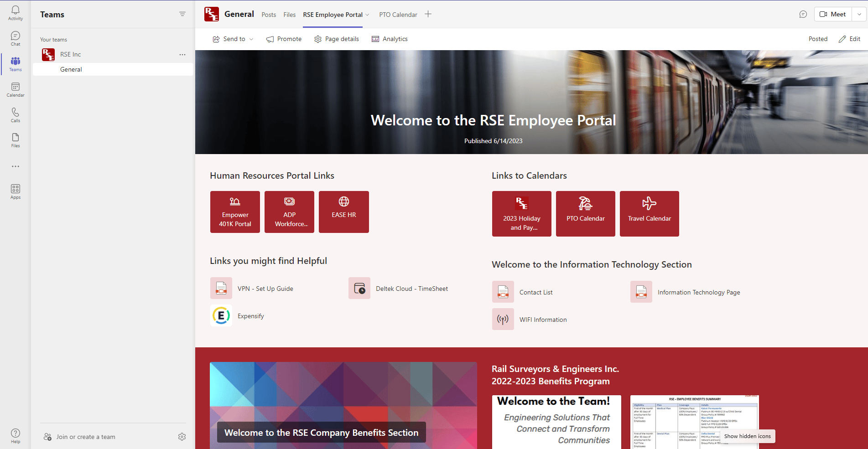Click the Edit page button
The width and height of the screenshot is (868, 449).
(849, 39)
